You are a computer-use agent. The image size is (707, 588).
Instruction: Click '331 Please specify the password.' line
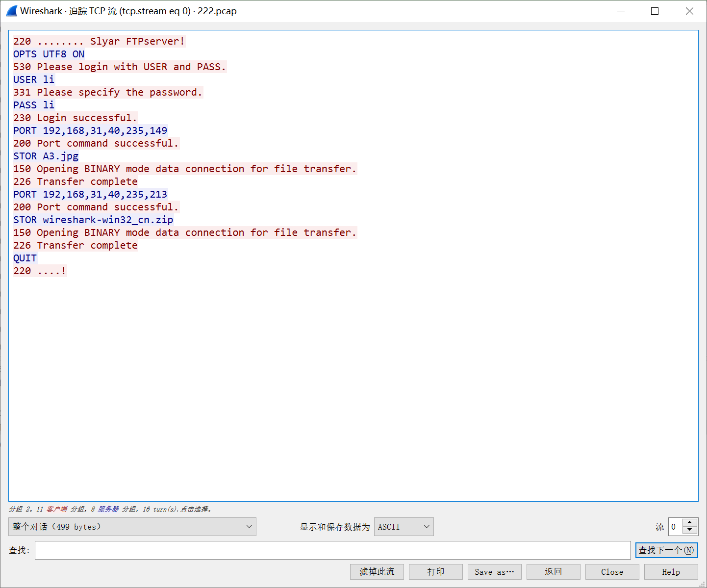(x=108, y=92)
